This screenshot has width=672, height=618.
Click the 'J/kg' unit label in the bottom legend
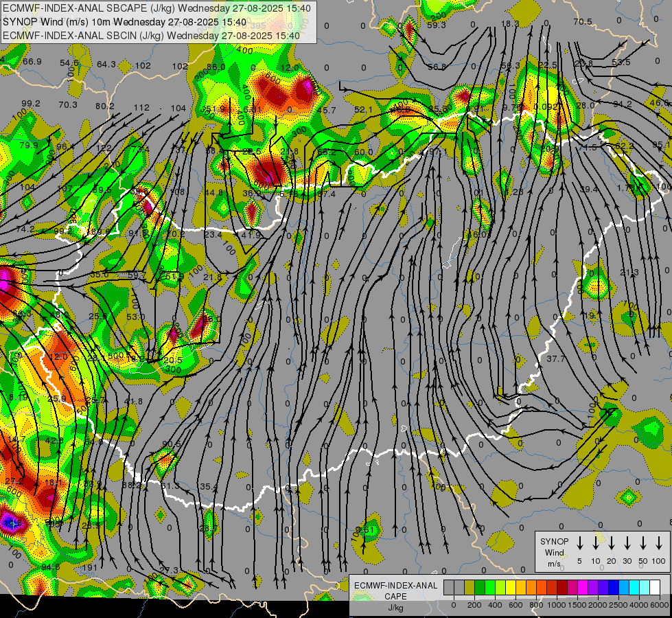[x=395, y=607]
